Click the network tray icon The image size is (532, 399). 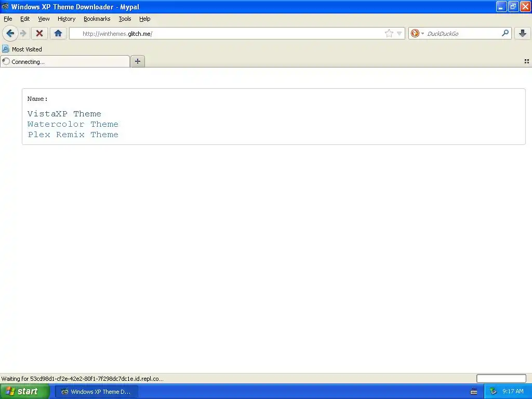coord(493,392)
